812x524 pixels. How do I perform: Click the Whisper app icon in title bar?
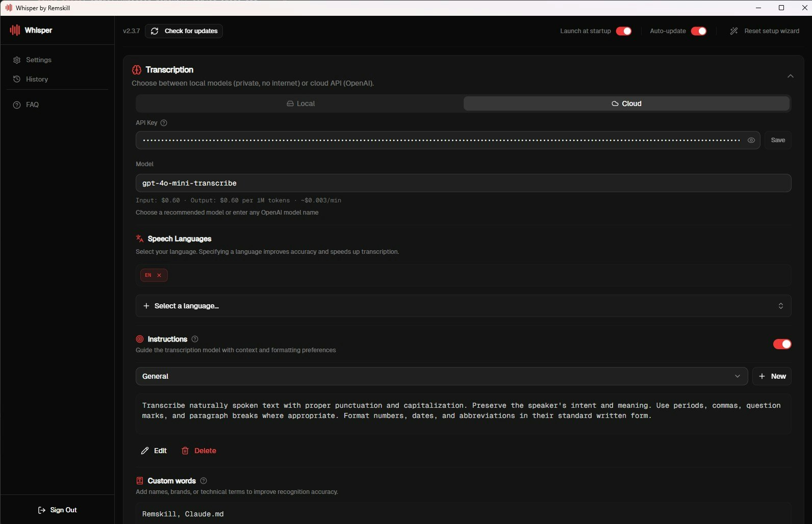pyautogui.click(x=9, y=8)
